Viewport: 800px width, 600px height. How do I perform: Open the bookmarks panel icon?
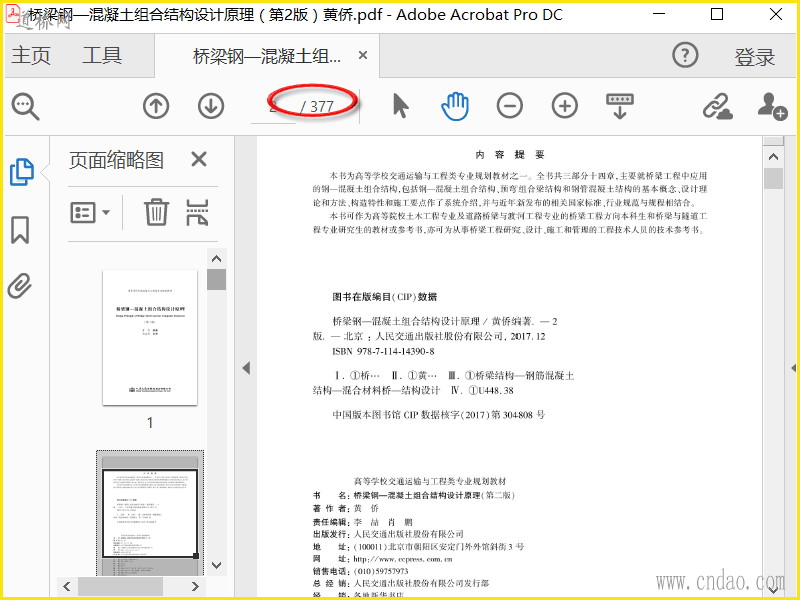coord(20,230)
